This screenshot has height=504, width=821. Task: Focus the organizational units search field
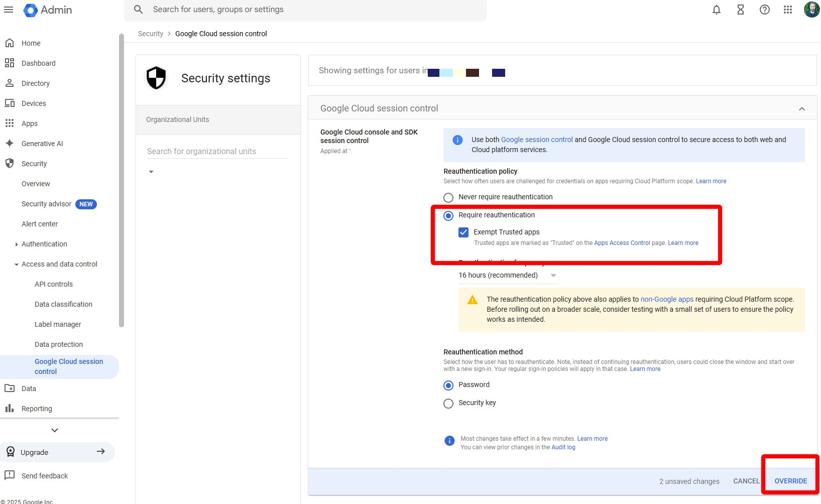(x=217, y=151)
